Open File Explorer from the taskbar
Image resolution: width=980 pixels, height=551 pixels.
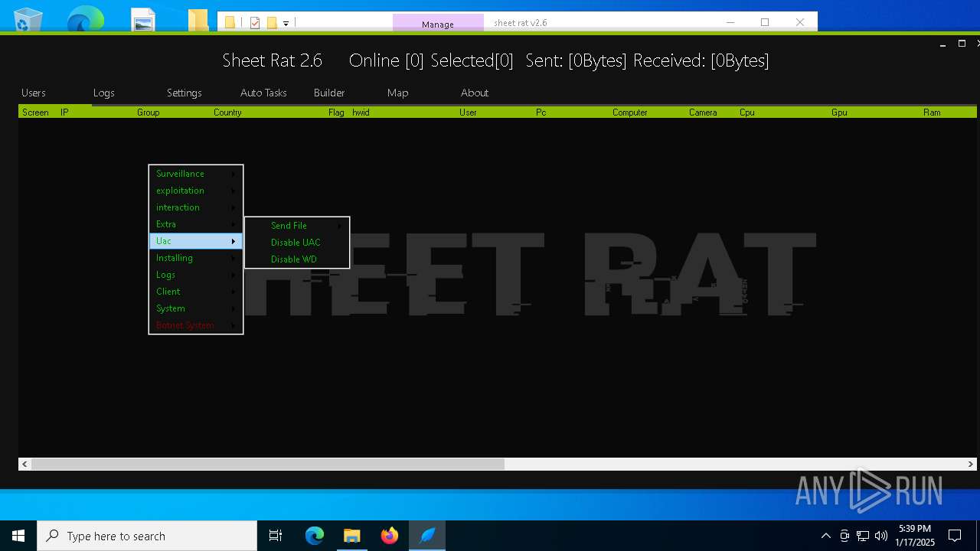[x=352, y=536]
